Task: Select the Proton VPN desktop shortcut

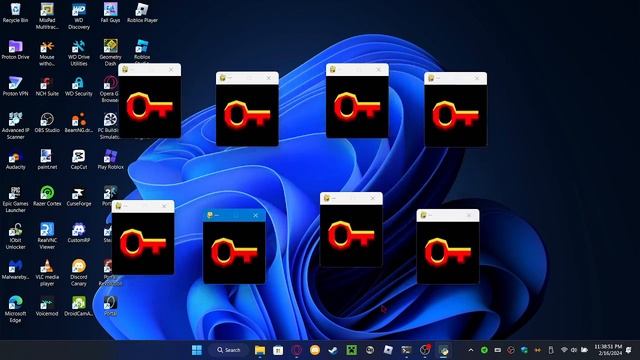Action: tap(15, 87)
